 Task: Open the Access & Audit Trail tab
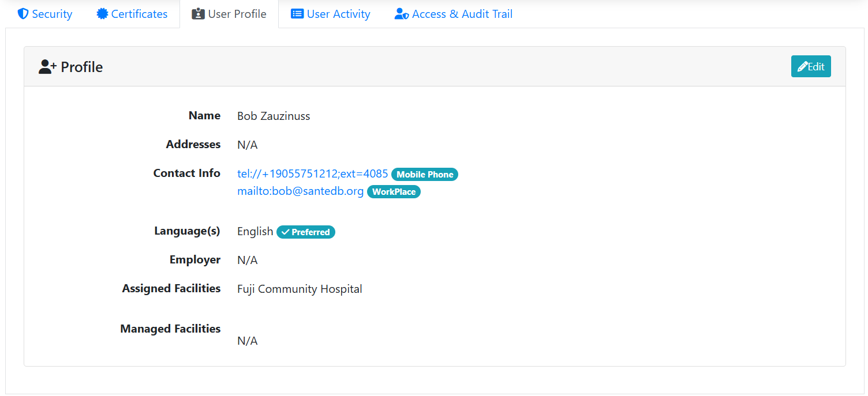(462, 14)
